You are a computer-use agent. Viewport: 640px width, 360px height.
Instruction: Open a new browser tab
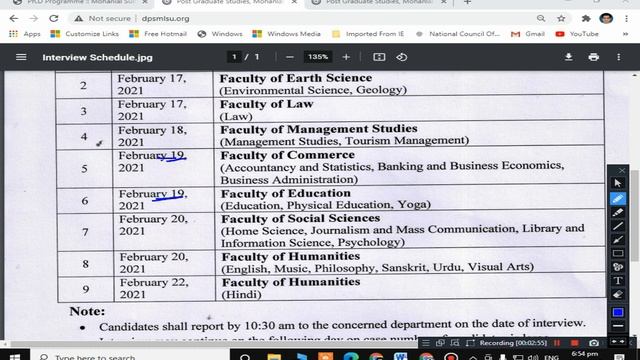point(467,2)
